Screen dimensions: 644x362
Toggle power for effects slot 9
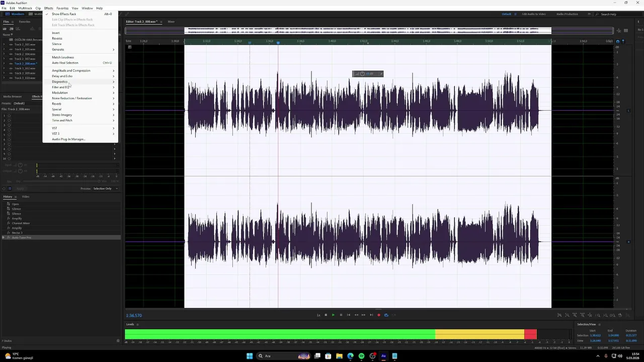[9, 153]
